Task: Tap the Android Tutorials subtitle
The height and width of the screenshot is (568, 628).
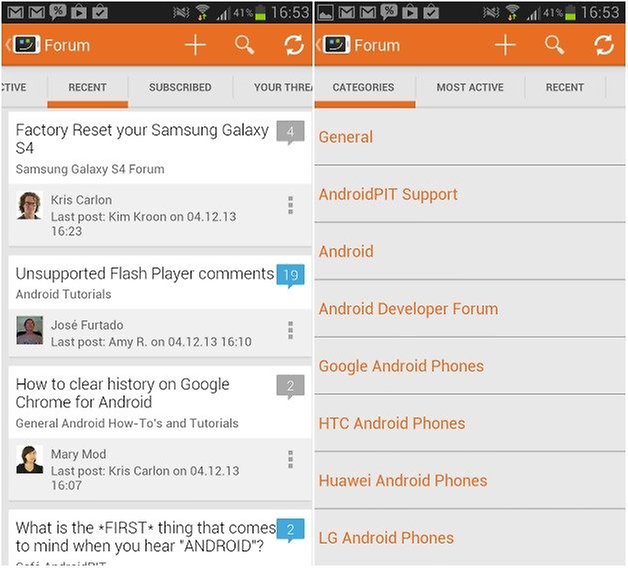Action: (63, 294)
